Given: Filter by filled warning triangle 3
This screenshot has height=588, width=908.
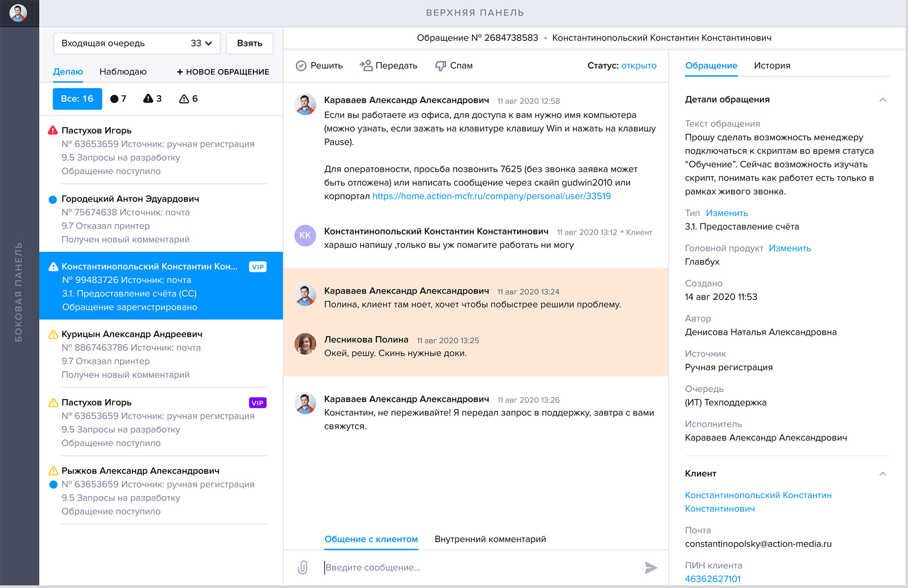Looking at the screenshot, I should (153, 99).
